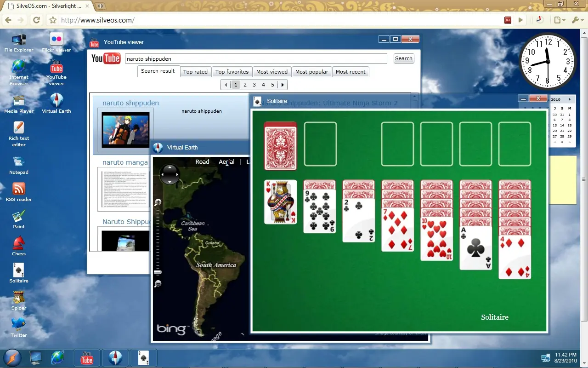
Task: Click the red Aa dictionary extension icon
Action: 508,20
